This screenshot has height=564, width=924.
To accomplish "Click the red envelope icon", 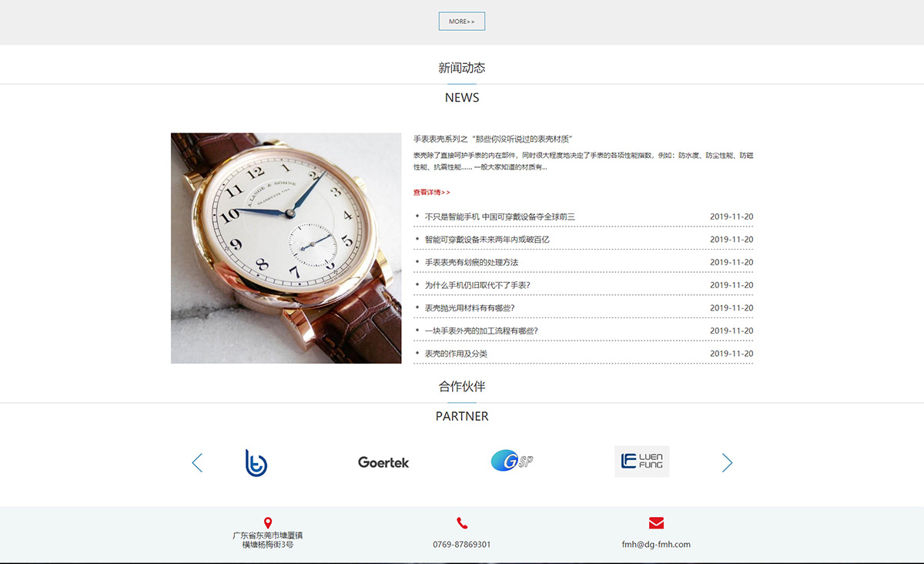I will tap(657, 523).
